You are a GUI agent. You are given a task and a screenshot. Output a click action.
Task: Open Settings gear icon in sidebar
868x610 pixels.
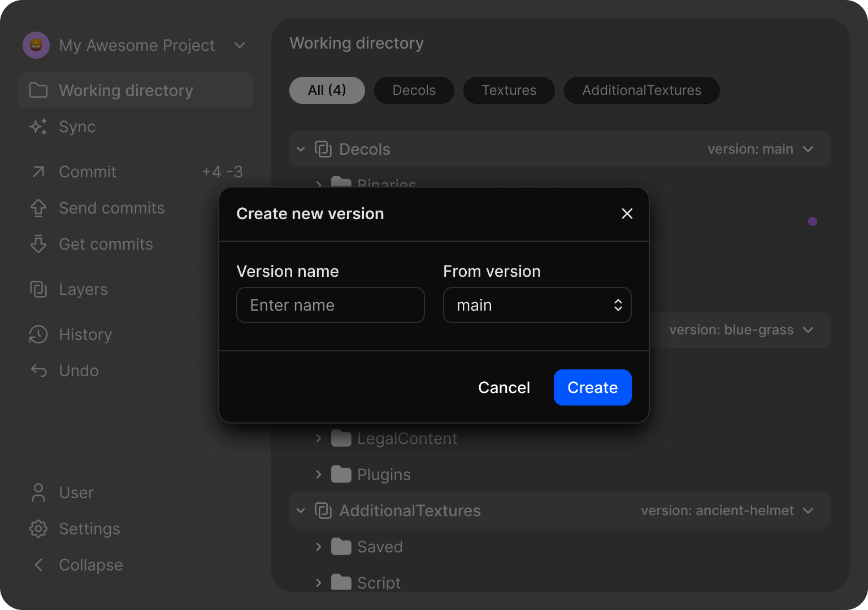38,529
